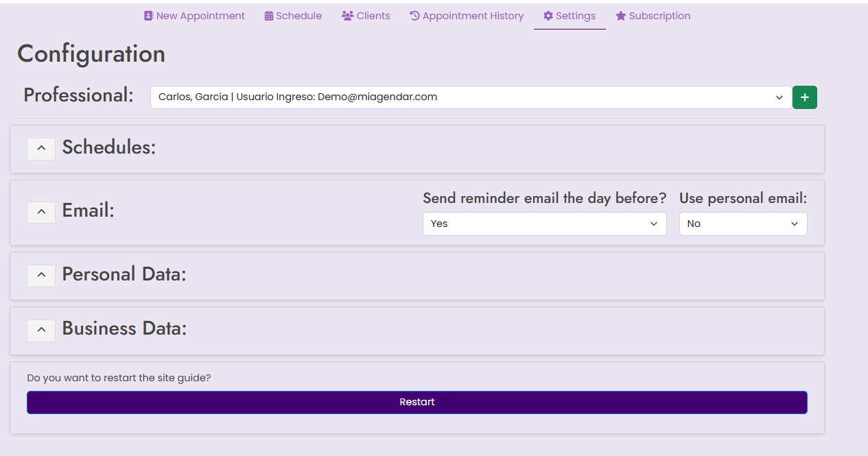Click the "Email:" section title

(x=89, y=211)
